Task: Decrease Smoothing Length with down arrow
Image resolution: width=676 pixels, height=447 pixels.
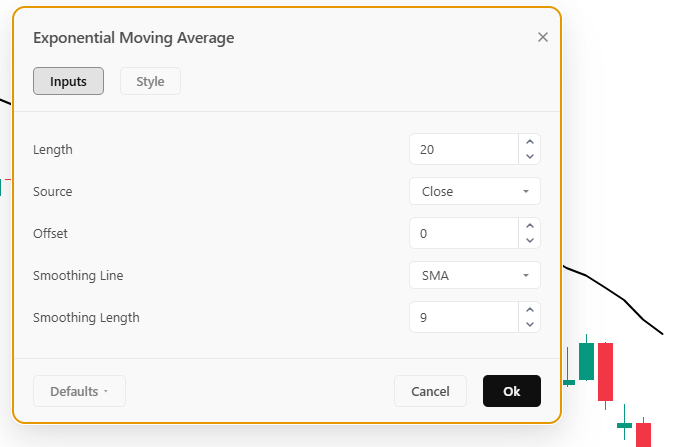Action: point(530,325)
